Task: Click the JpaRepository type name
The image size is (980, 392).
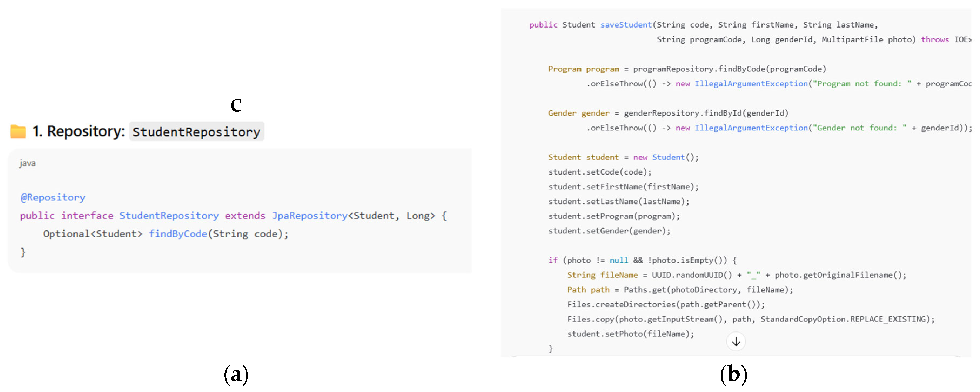Action: point(309,215)
